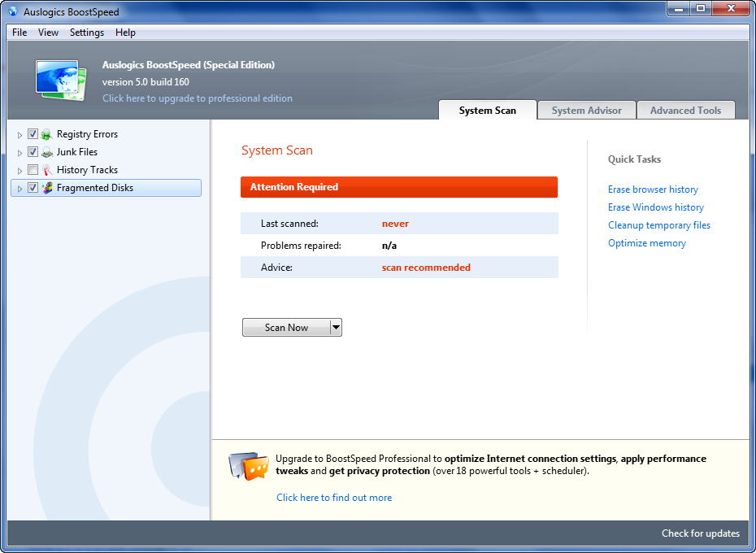Click the Attention Required red banner
Screen dimensions: 756x553
point(399,187)
